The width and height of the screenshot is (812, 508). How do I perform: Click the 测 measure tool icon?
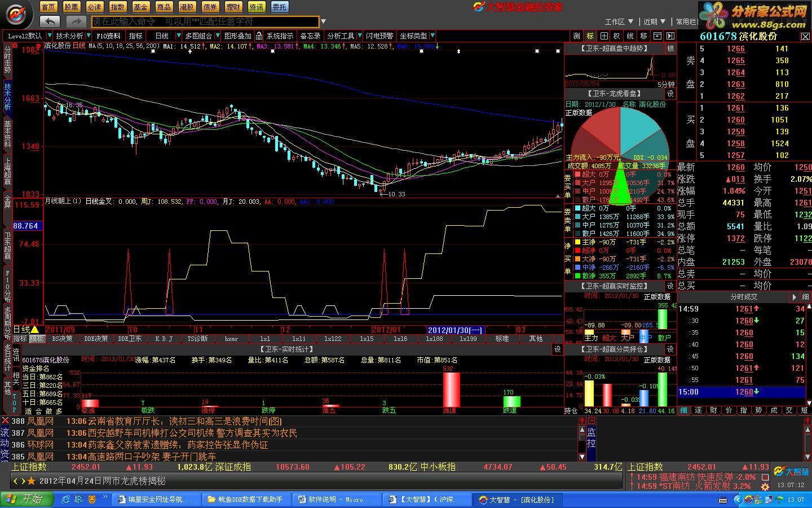(576, 36)
